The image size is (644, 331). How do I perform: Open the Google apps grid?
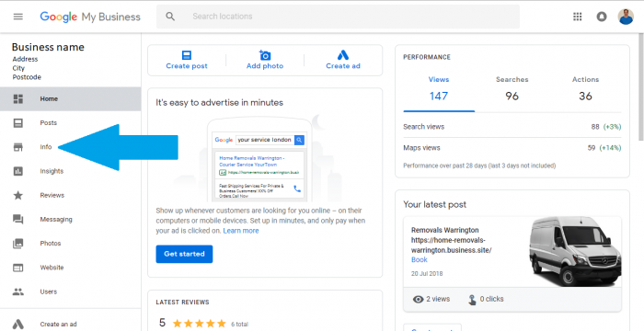click(x=578, y=17)
